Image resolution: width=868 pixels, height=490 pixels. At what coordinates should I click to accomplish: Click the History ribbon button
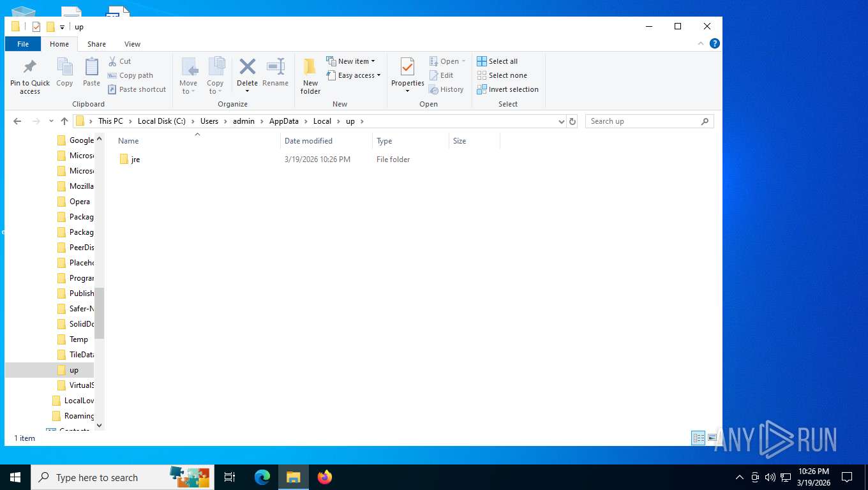coord(446,89)
